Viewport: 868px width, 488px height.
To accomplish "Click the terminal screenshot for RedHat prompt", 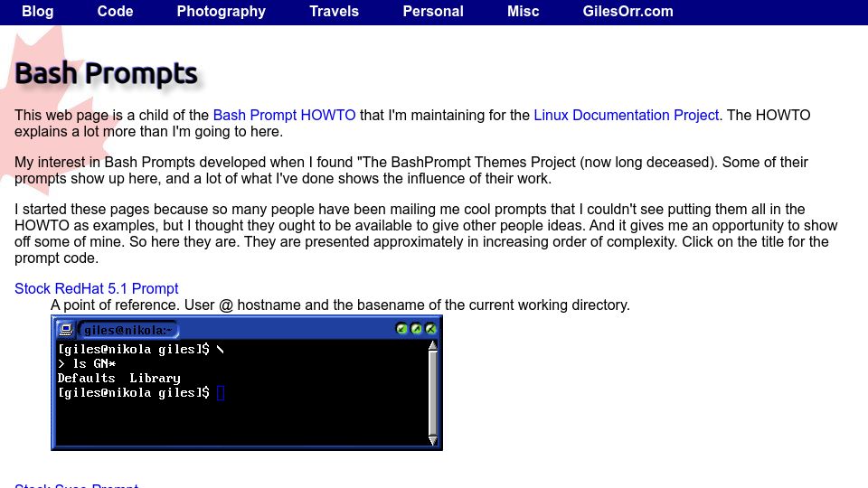I will (247, 383).
